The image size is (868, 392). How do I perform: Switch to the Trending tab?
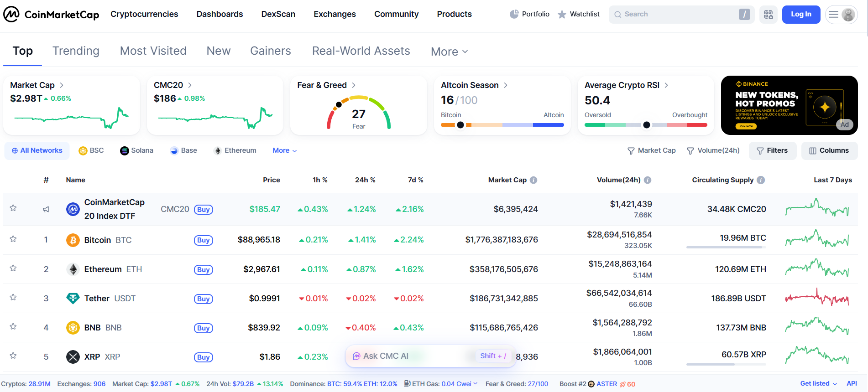(76, 51)
